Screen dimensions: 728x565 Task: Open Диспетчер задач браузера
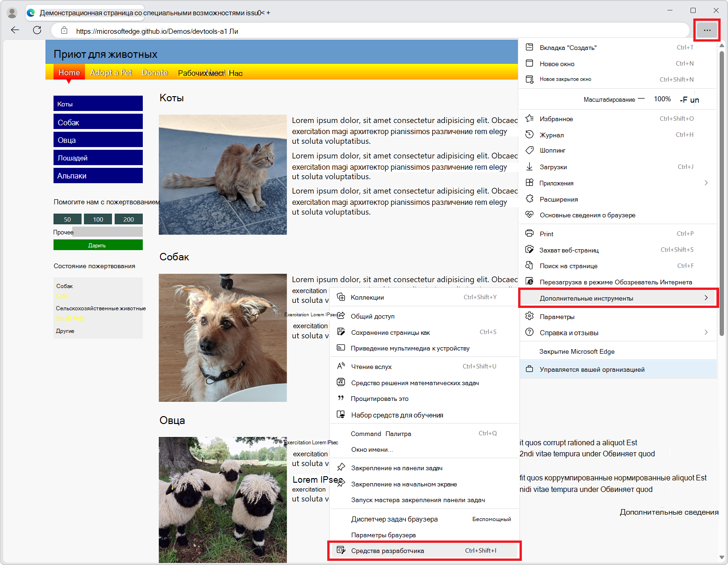point(424,519)
